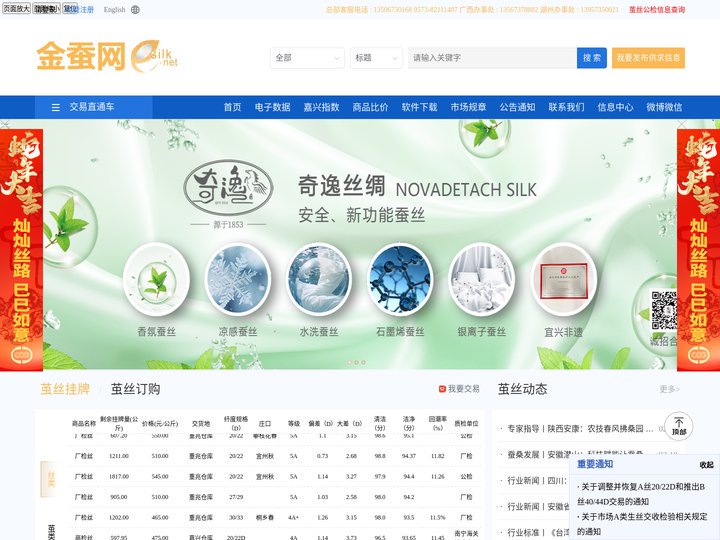Click the 我要交易 link with red icon
The image size is (720, 540).
click(459, 389)
